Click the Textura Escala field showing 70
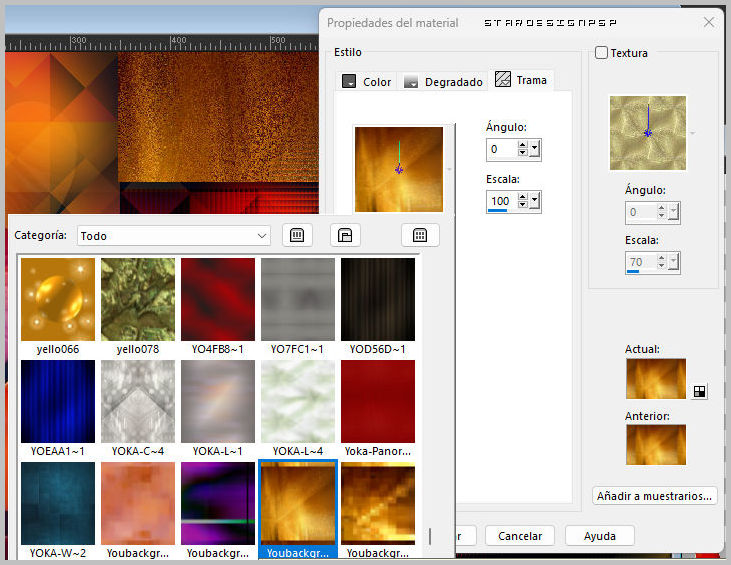 point(641,262)
